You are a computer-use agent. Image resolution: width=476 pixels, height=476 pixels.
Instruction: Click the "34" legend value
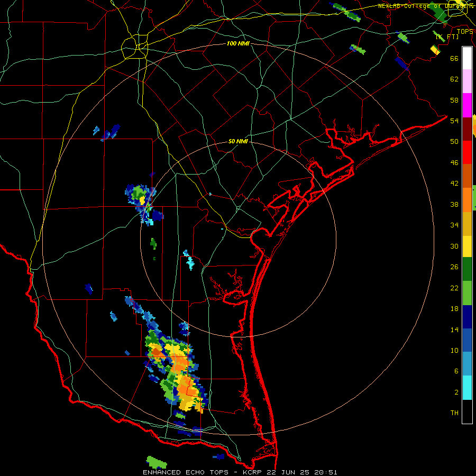point(454,225)
